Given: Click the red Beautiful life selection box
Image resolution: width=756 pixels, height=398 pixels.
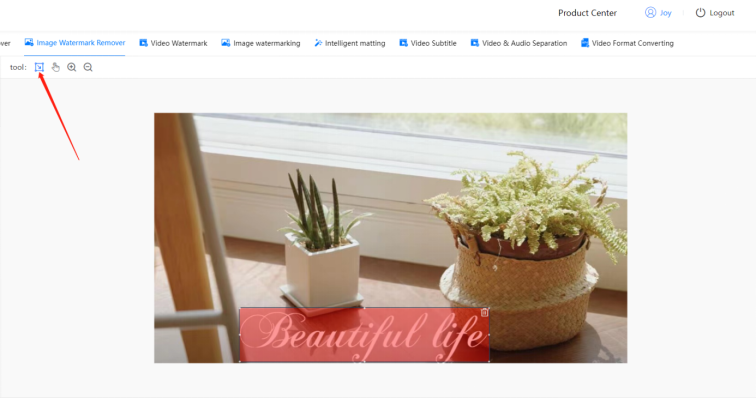Looking at the screenshot, I should point(364,334).
